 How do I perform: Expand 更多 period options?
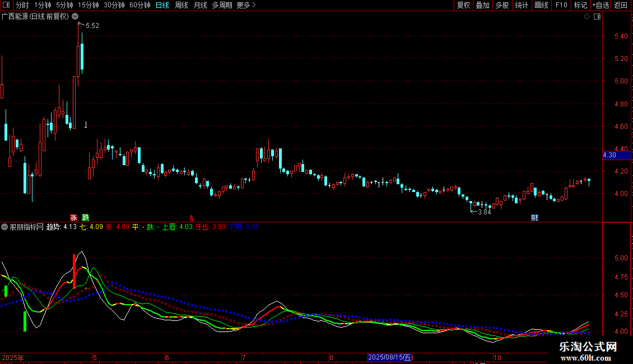coord(246,5)
